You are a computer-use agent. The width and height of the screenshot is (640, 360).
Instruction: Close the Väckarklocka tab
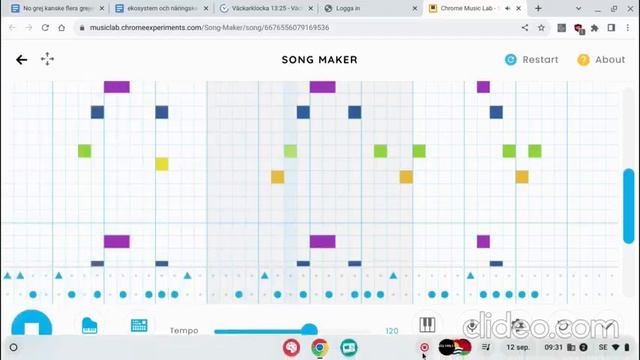coord(311,8)
